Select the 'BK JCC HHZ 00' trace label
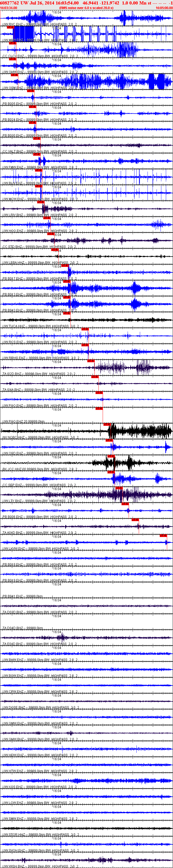The width and height of the screenshot is (173, 868). click(x=40, y=469)
